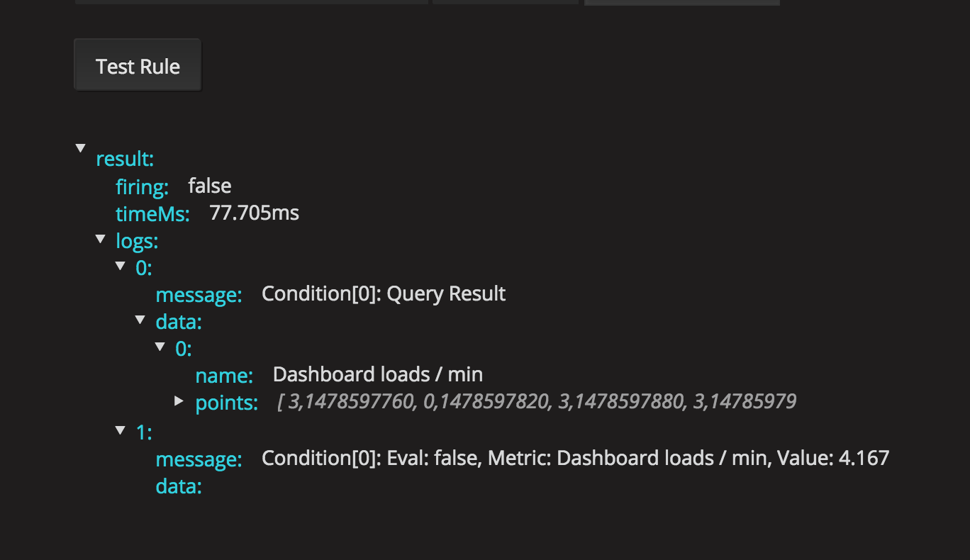The height and width of the screenshot is (560, 970).
Task: Select the firing value false
Action: [210, 186]
